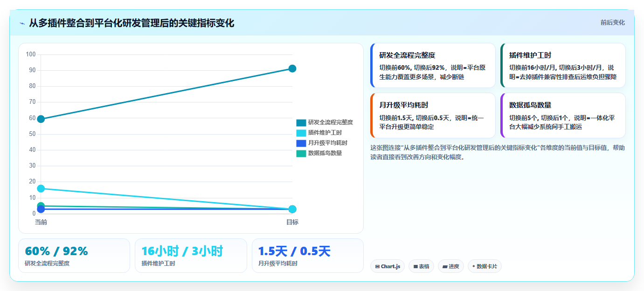Open the 数据孤岛数量 info card title
This screenshot has width=644, height=291.
[x=530, y=105]
